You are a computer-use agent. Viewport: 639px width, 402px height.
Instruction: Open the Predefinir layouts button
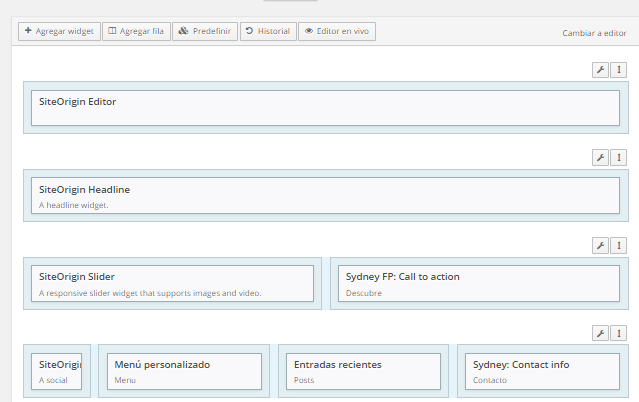205,31
